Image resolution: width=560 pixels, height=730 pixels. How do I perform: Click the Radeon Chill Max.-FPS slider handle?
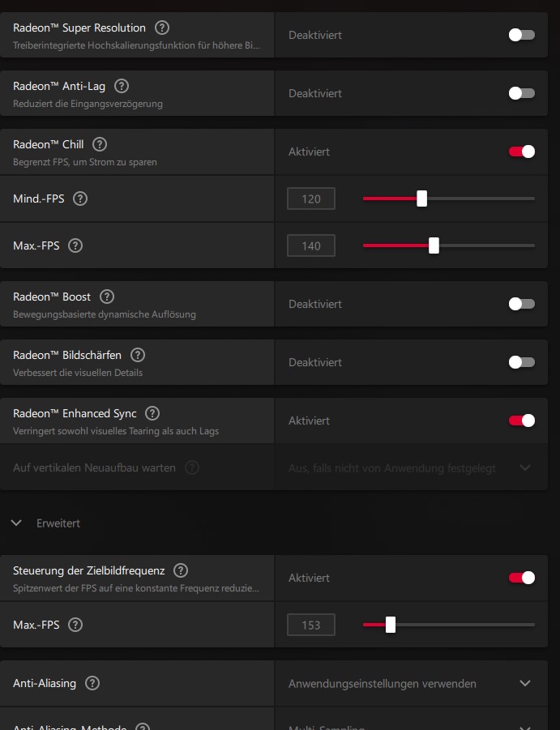pyautogui.click(x=434, y=245)
